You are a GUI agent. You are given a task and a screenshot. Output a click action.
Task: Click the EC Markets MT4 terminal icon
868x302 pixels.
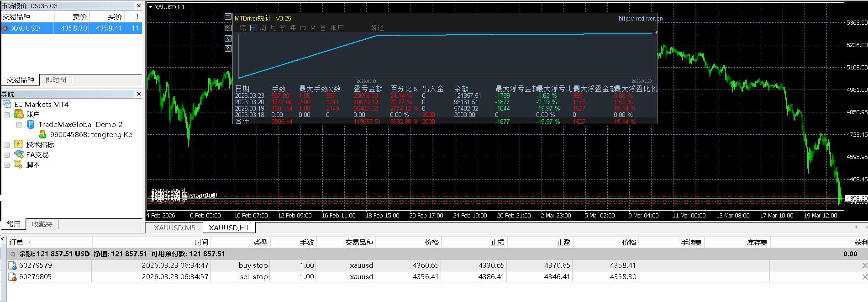pos(7,104)
